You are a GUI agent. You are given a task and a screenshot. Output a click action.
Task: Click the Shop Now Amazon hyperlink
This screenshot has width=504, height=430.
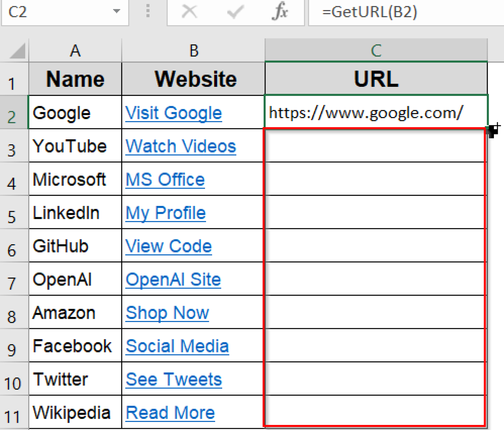point(167,313)
